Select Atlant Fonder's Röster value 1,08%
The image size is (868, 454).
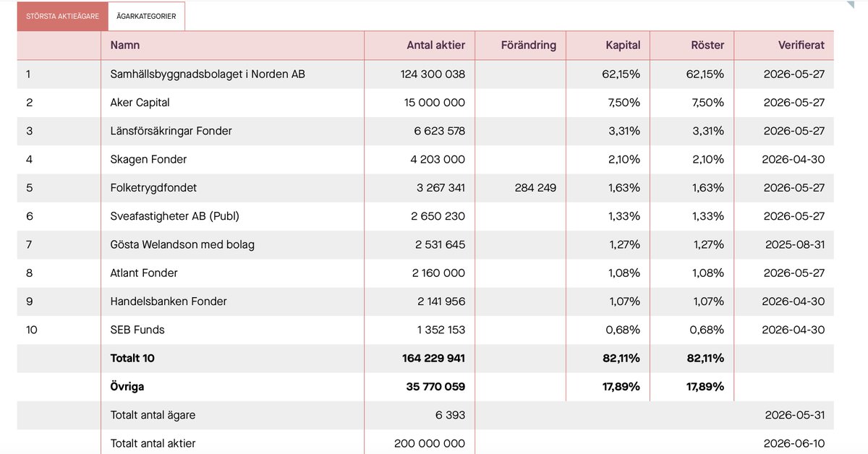[710, 273]
